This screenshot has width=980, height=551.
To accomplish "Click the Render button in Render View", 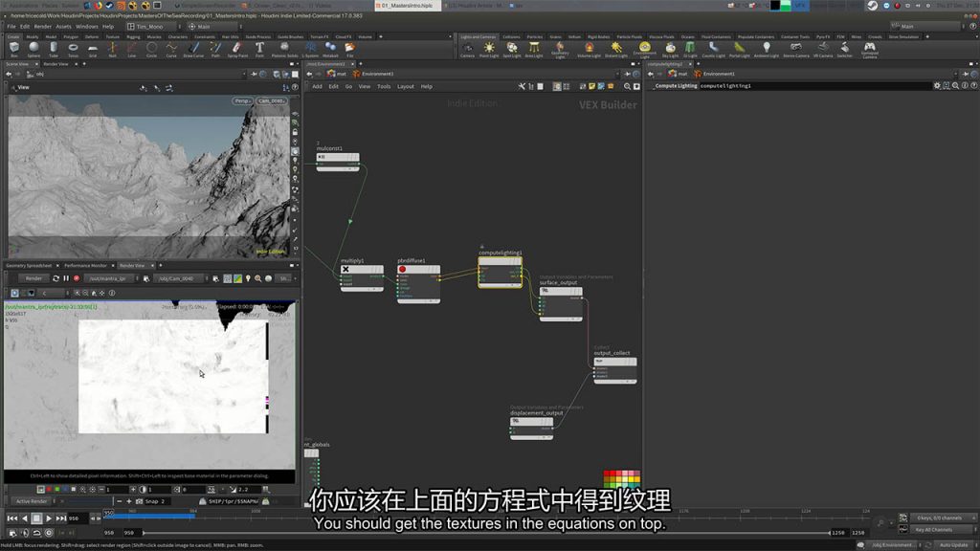I will point(33,278).
